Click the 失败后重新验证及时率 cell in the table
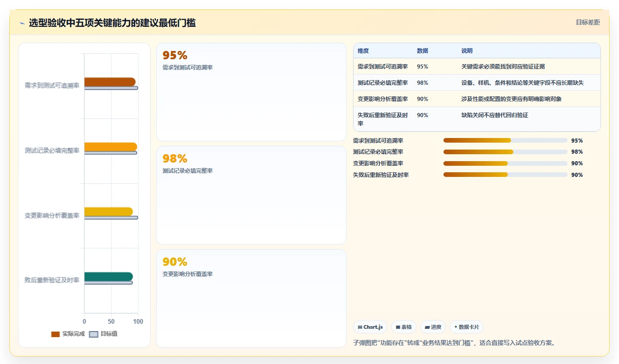Viewport: 619px width, 364px height. coord(383,119)
